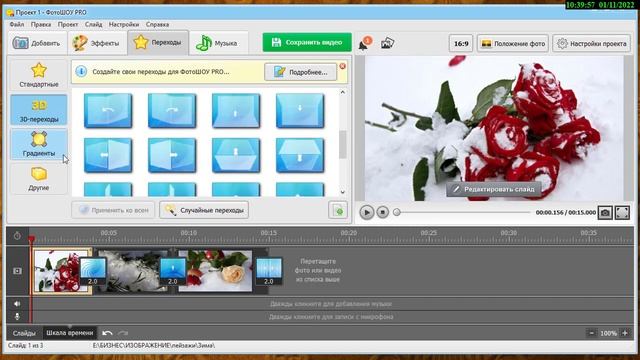
Task: Open the Правка menu
Action: tap(41, 24)
